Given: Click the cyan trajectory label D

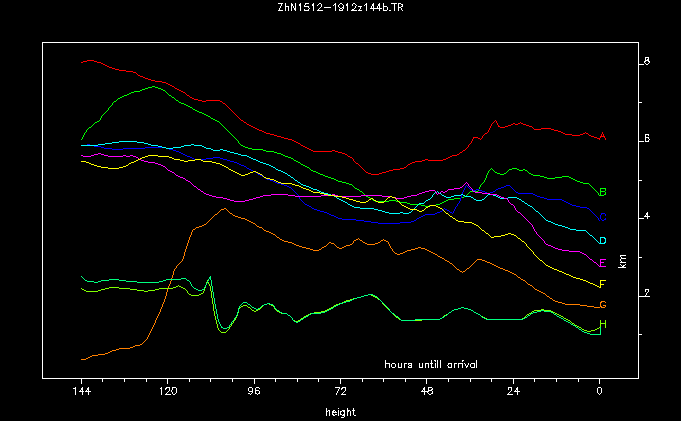Looking at the screenshot, I should [x=602, y=241].
